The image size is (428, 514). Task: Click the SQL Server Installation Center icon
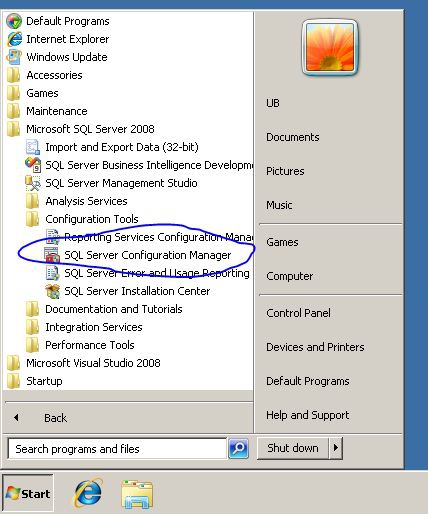point(52,291)
